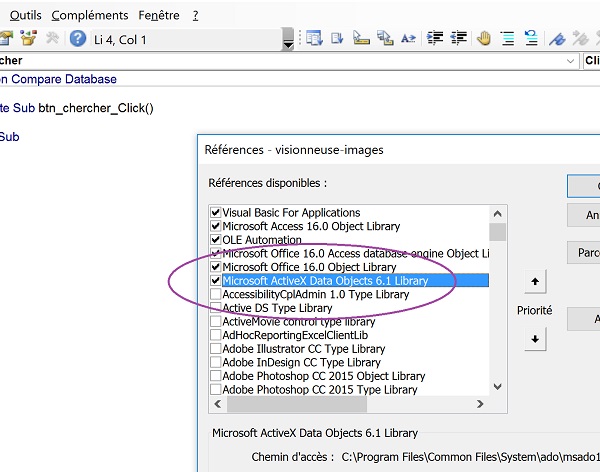Click Complete Word toolbar icon
This screenshot has height=472, width=600.
pos(408,38)
